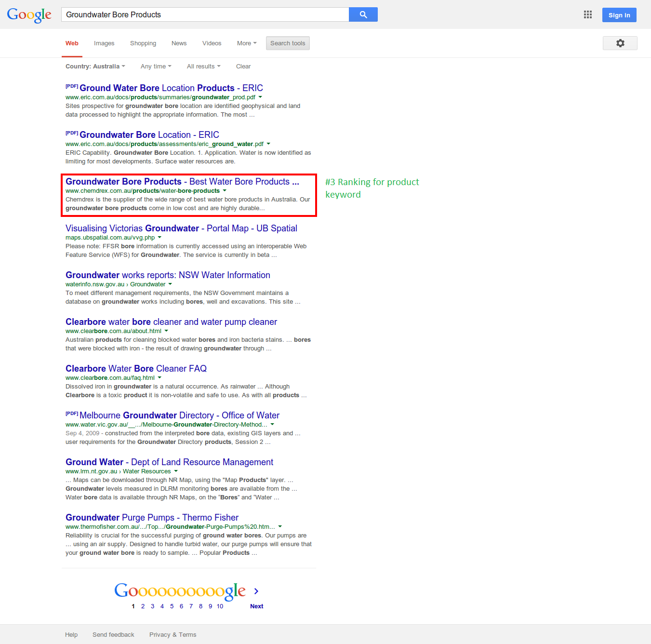
Task: Expand arrow next to clearbore.com.au/about.html
Action: (166, 331)
